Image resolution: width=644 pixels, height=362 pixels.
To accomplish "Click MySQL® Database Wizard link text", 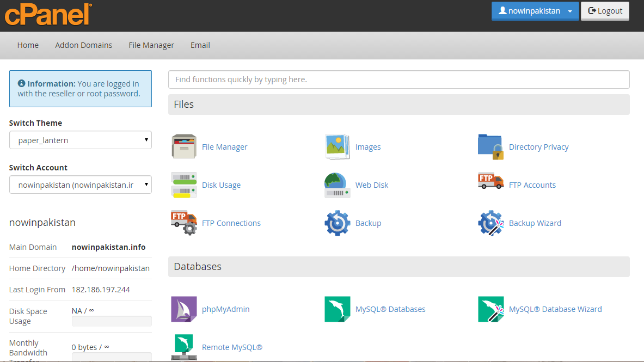I will [x=555, y=309].
